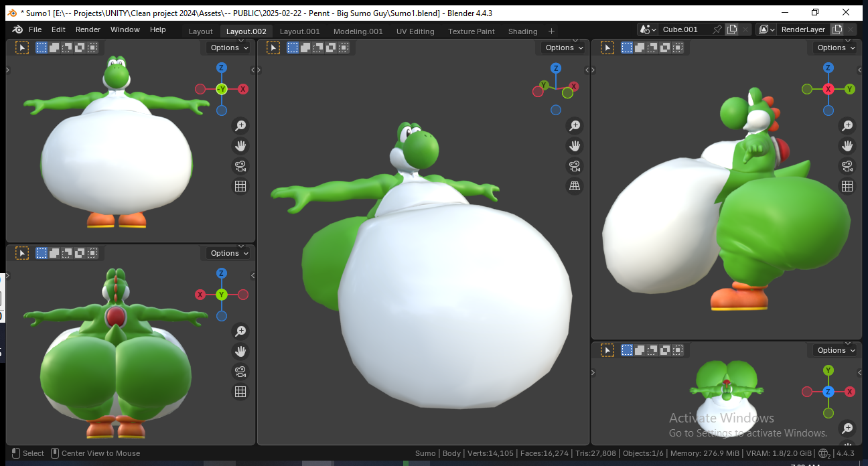Image resolution: width=868 pixels, height=466 pixels.
Task: Browse scenes dropdown beside Cube.001
Action: [648, 29]
